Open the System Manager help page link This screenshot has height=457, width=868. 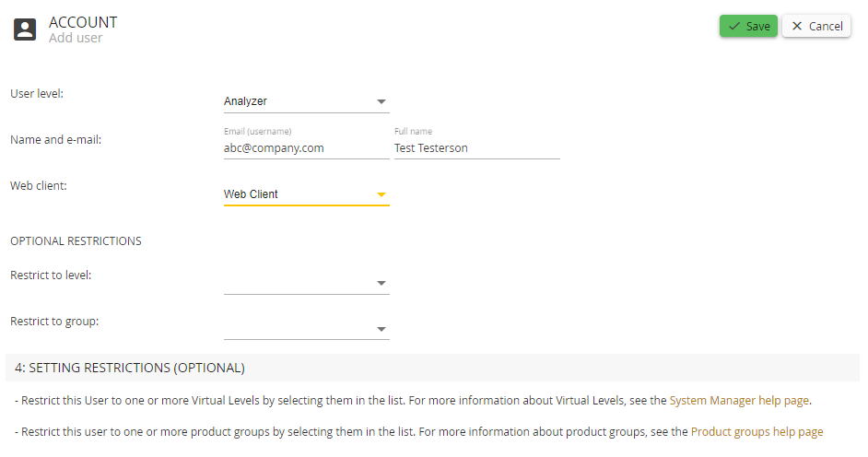(x=739, y=401)
